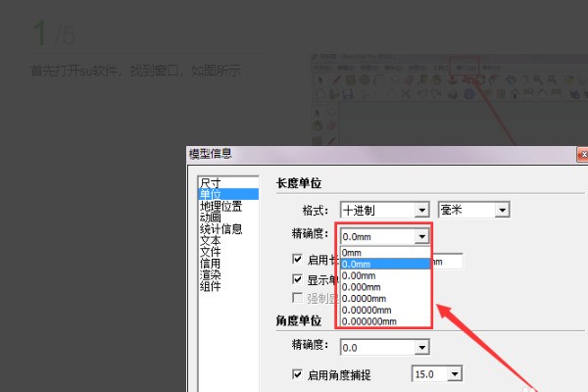Click the Delete X icon in SketchUp toolbar
Viewport: 588px width, 392px height.
coord(406,94)
